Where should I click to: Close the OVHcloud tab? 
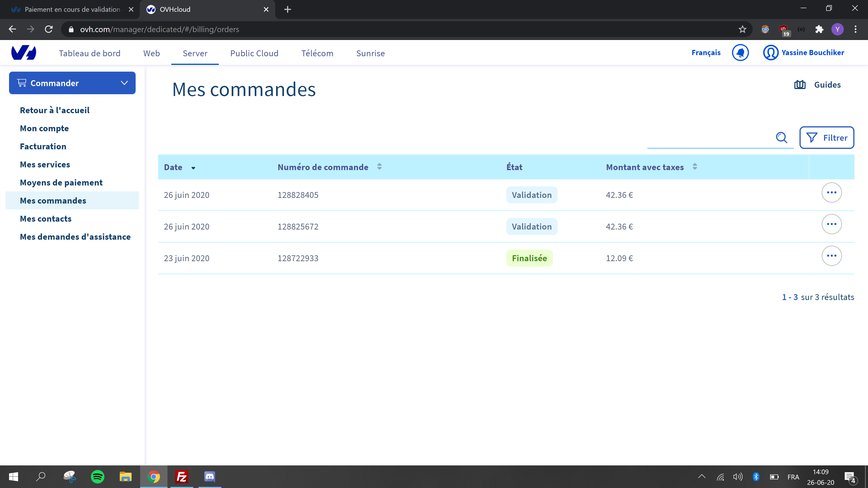tap(266, 9)
